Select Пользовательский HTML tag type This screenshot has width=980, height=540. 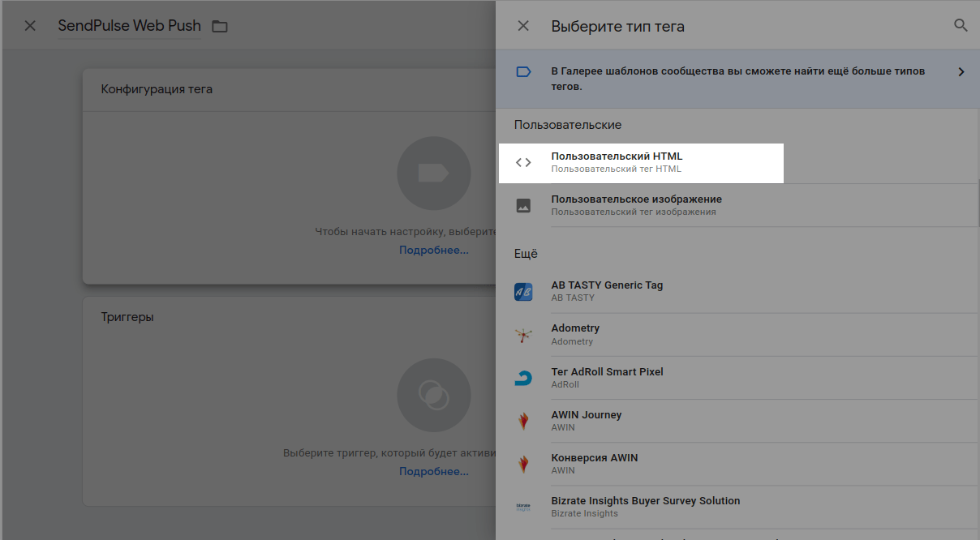(617, 162)
